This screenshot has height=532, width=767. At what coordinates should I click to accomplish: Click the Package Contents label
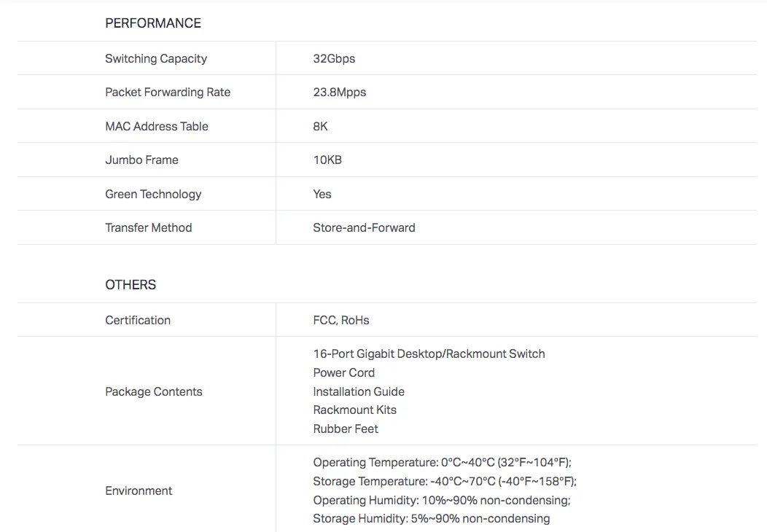[154, 392]
